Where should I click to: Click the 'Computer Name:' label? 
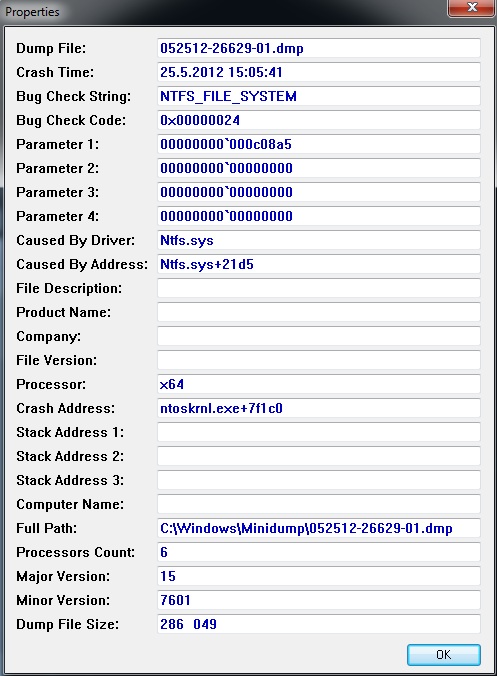coord(70,504)
